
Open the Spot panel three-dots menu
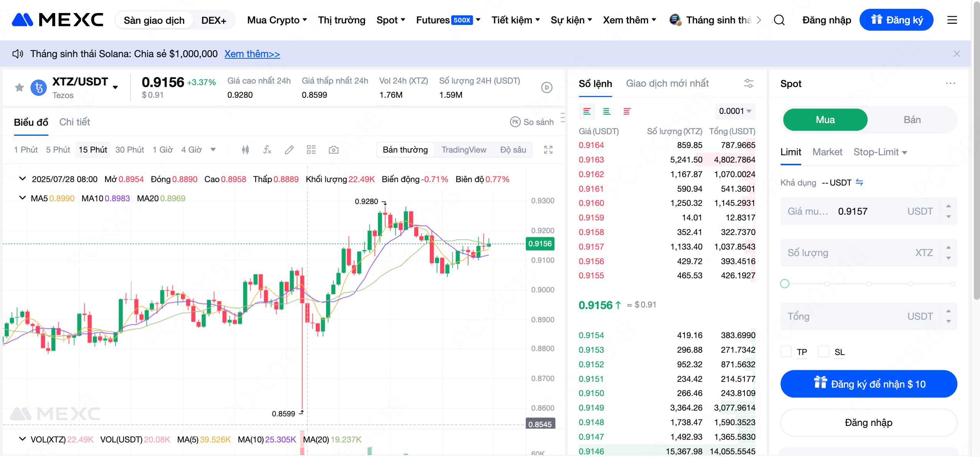pyautogui.click(x=950, y=83)
